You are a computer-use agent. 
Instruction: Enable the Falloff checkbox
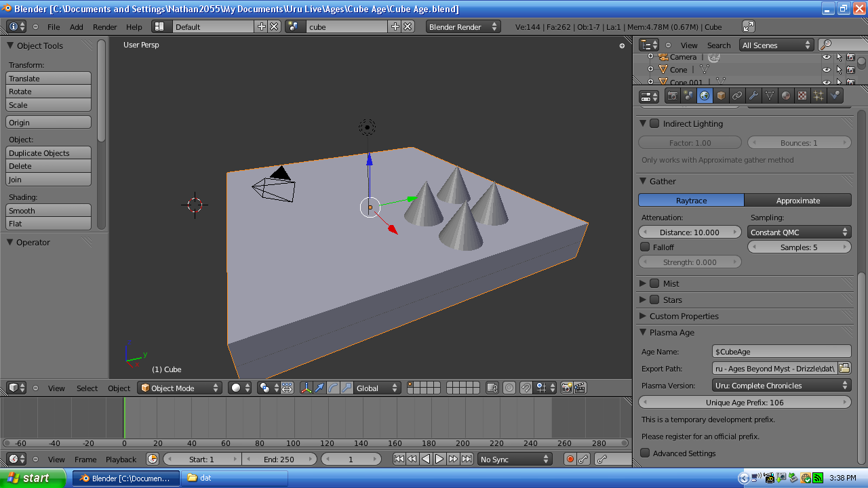pos(646,247)
